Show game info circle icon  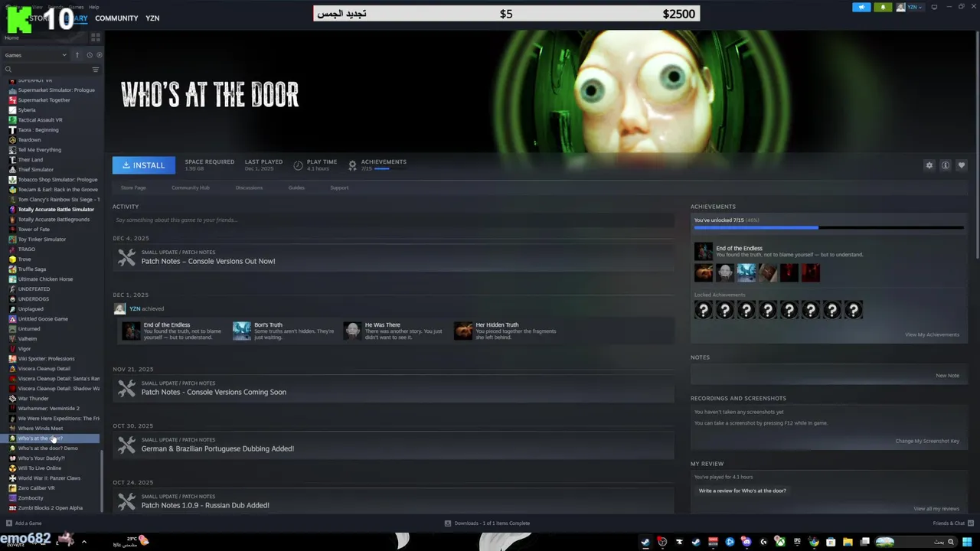click(x=946, y=165)
